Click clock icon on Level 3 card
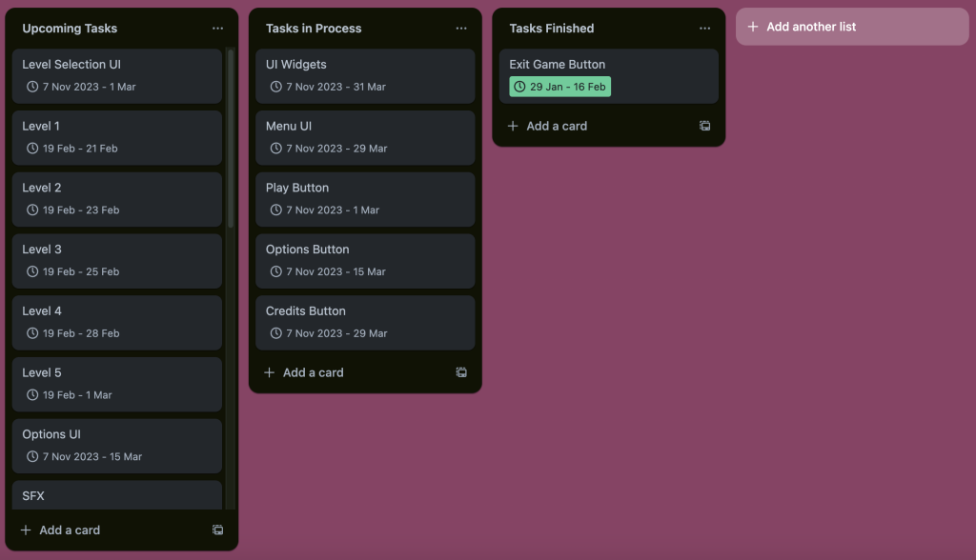Image resolution: width=976 pixels, height=560 pixels. [32, 271]
